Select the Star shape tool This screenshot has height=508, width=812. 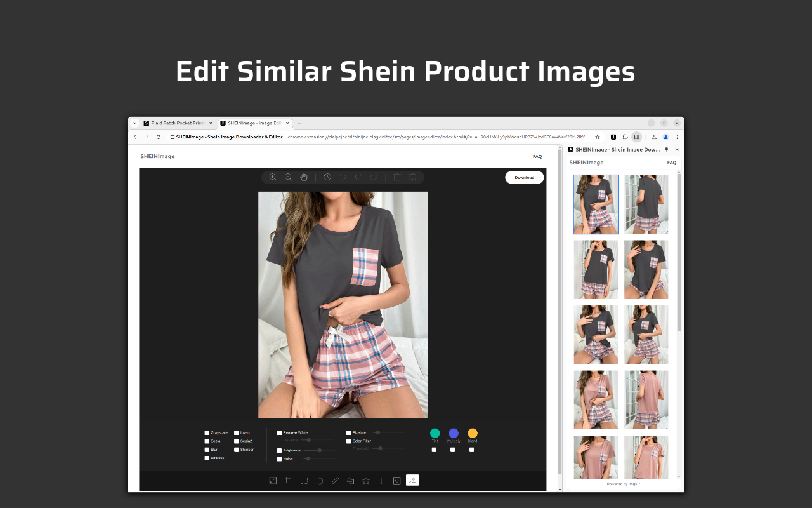tap(366, 481)
